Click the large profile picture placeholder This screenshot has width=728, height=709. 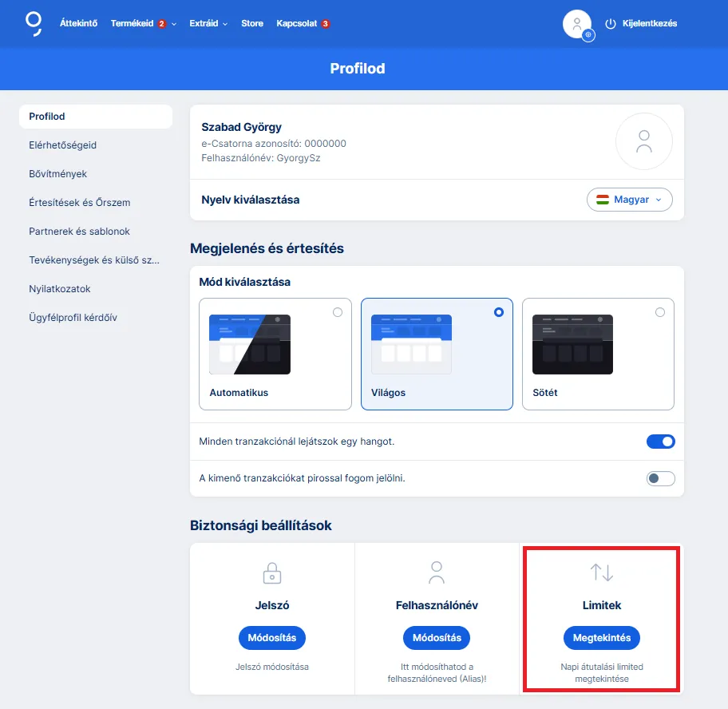pos(643,141)
